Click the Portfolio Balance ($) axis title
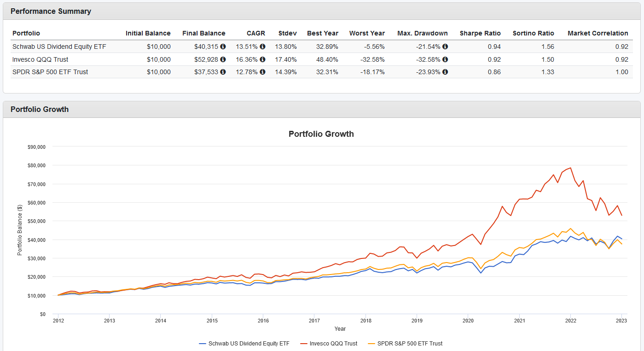The image size is (644, 351). coord(20,230)
